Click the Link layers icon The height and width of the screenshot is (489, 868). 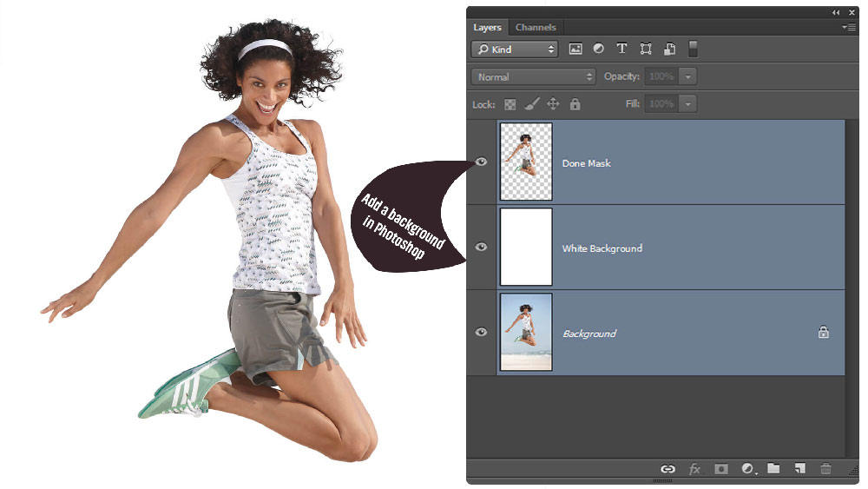point(668,469)
